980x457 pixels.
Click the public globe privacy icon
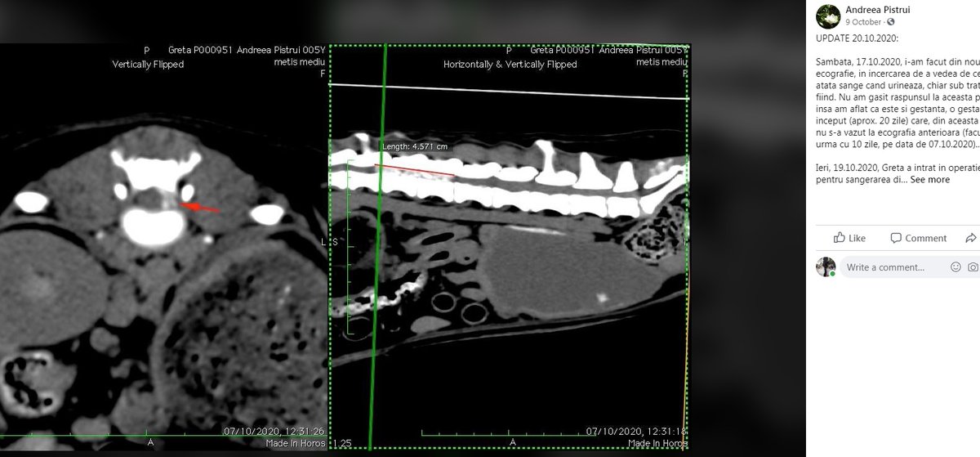893,23
